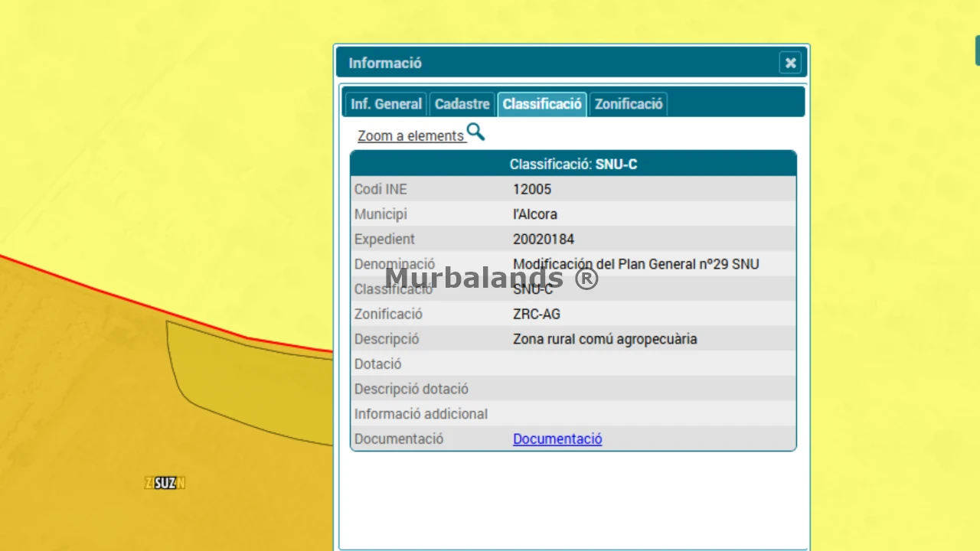This screenshot has width=980, height=551.
Task: Click Modificación del Plan General nº29 SNU
Action: [636, 264]
